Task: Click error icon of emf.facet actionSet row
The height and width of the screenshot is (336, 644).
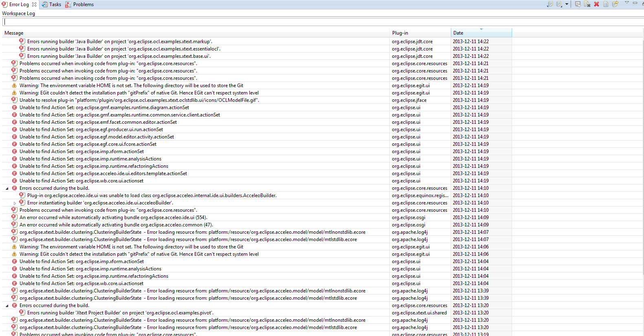Action: tap(14, 122)
